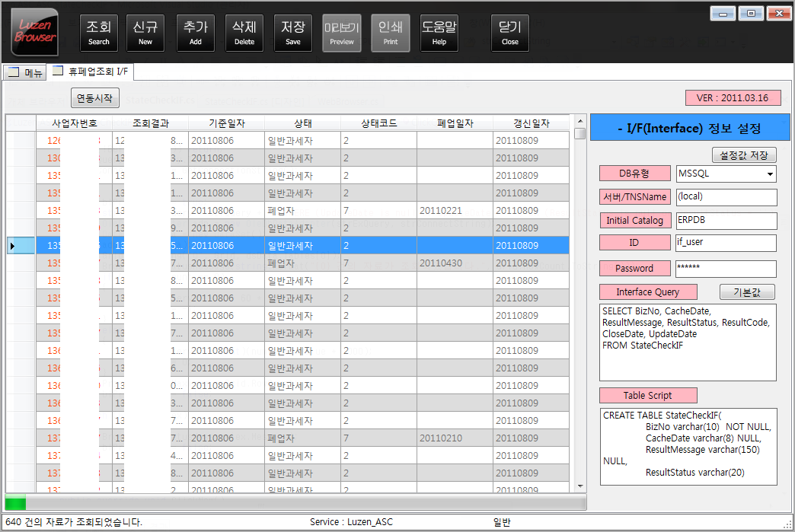Click the 기본값 button

pos(747,292)
